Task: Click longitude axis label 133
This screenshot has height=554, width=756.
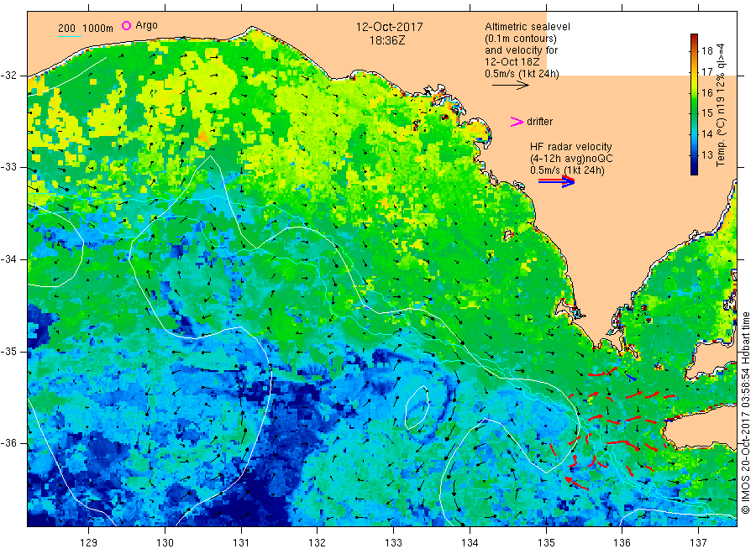Action: click(x=393, y=543)
